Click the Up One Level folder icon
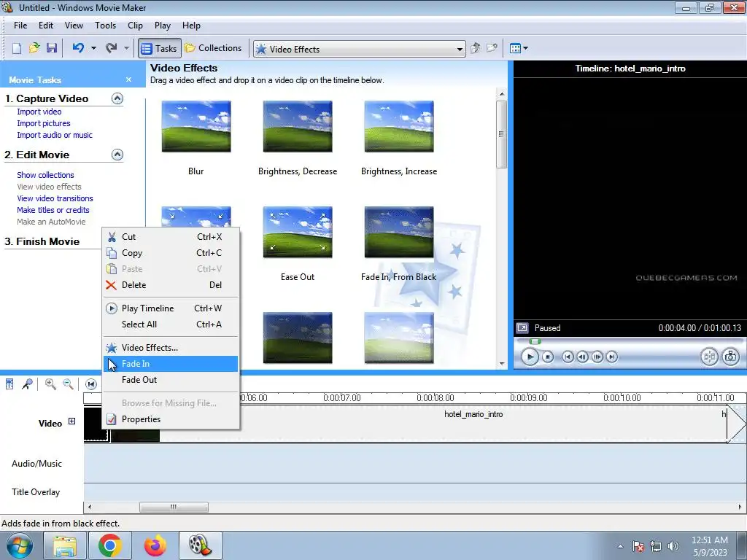The image size is (747, 560). coord(475,48)
